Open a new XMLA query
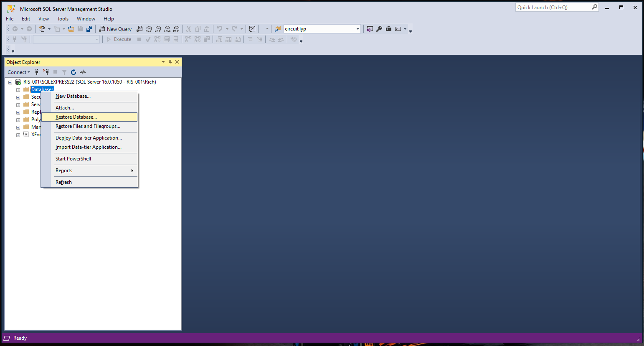 click(x=167, y=29)
